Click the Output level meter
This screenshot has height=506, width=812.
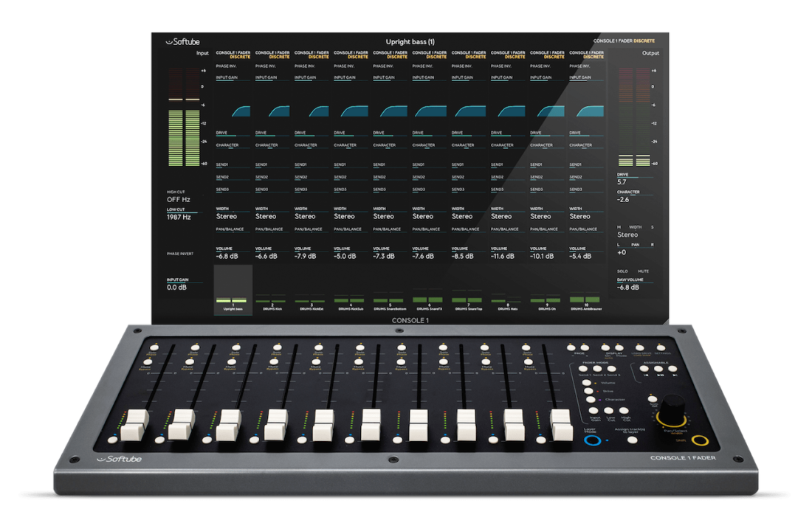click(634, 117)
